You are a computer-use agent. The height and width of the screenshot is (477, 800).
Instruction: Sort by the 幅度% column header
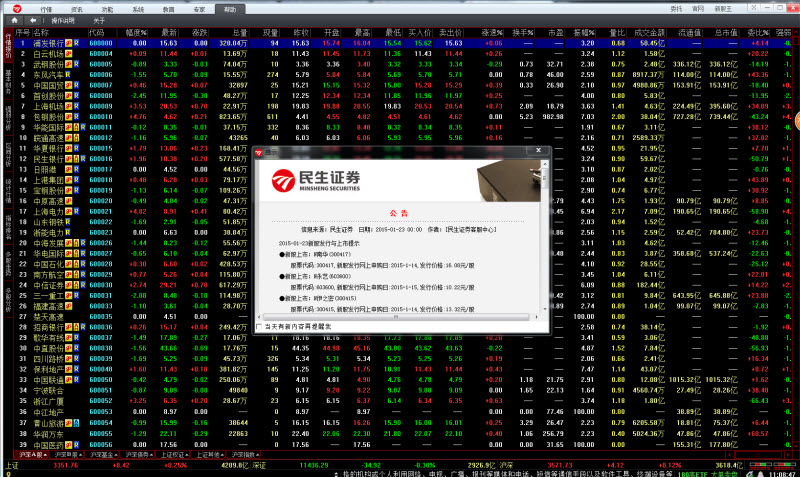point(136,33)
